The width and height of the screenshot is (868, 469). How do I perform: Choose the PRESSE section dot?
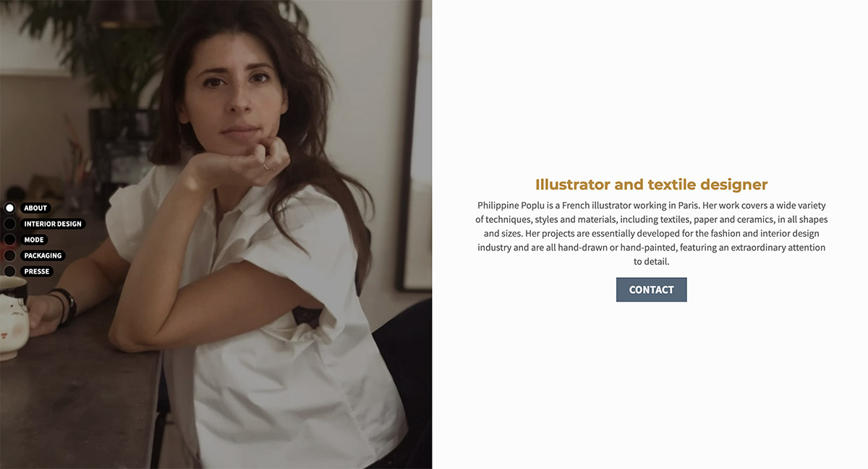9,271
